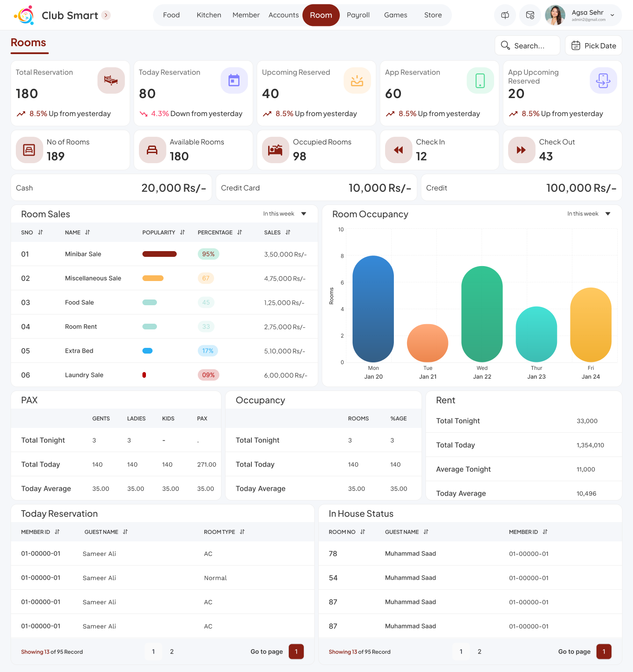Sort Room Sales by Popularity

182,232
